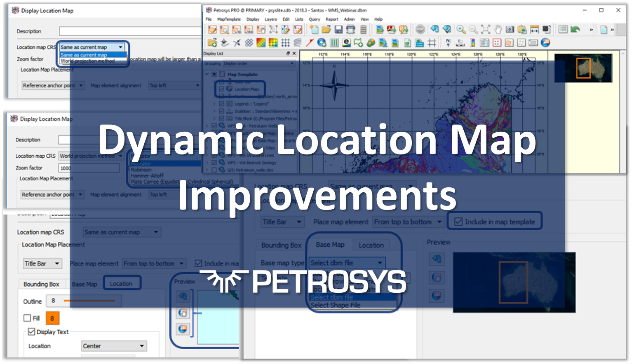Switch to the highlighted Location tab
This screenshot has height=364, width=634.
(121, 284)
